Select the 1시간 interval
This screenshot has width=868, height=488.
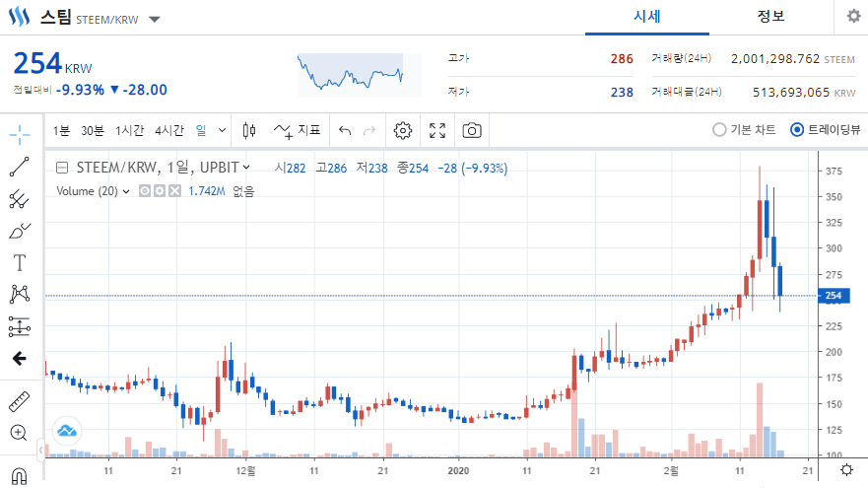[129, 131]
